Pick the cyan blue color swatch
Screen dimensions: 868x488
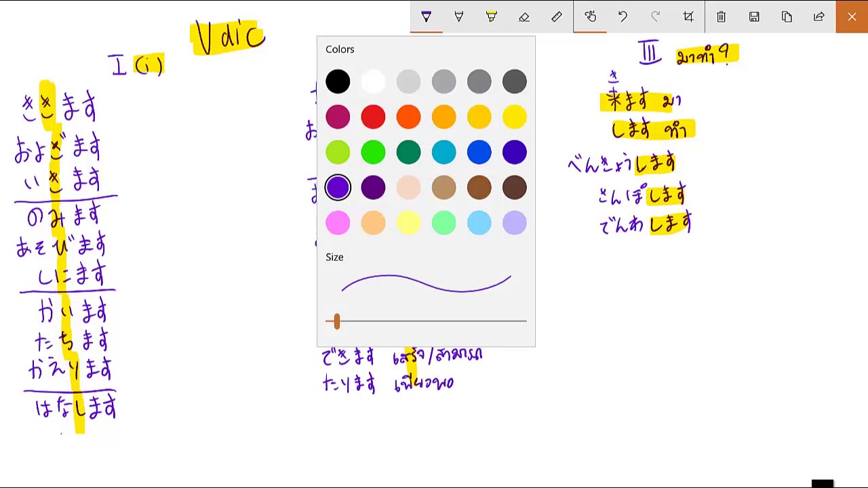443,152
